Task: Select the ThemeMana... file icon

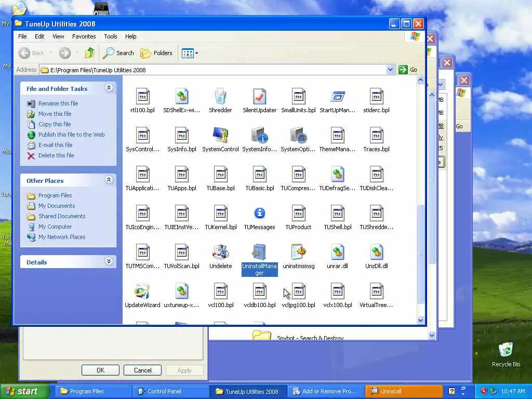Action: coord(338,136)
